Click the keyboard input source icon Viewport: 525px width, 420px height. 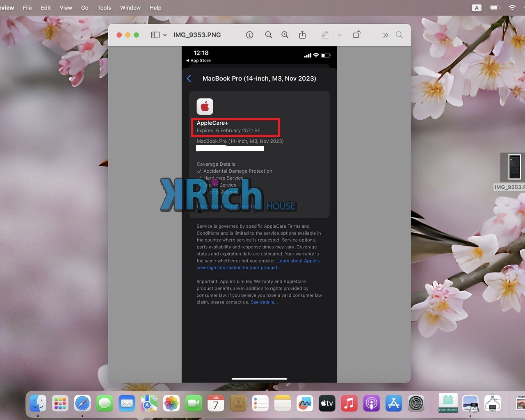click(x=477, y=8)
